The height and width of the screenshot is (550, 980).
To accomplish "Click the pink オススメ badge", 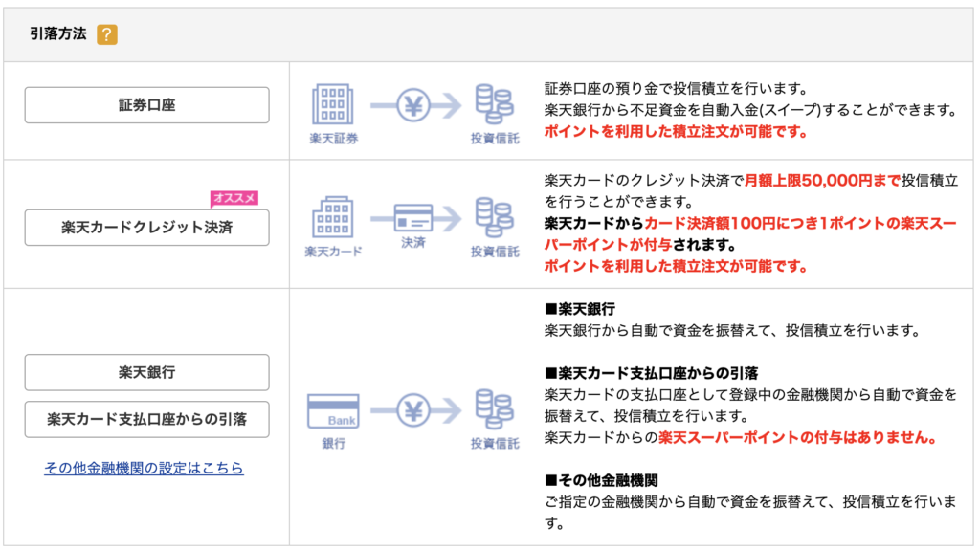I will click(234, 199).
